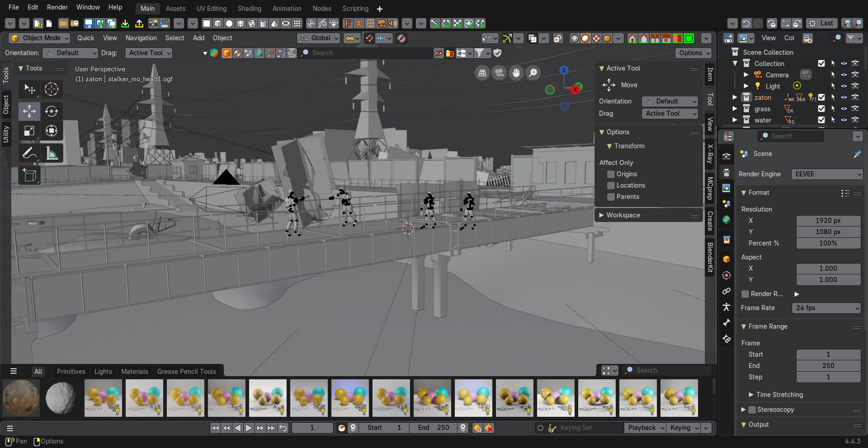Open Object Constraints properties tab (link icon)
The image size is (868, 448).
pyautogui.click(x=726, y=291)
